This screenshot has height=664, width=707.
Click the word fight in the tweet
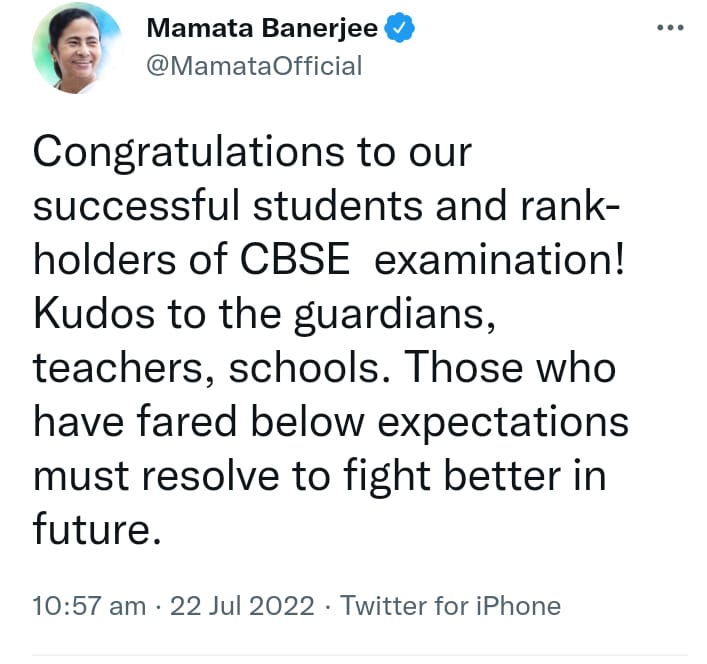pos(386,477)
